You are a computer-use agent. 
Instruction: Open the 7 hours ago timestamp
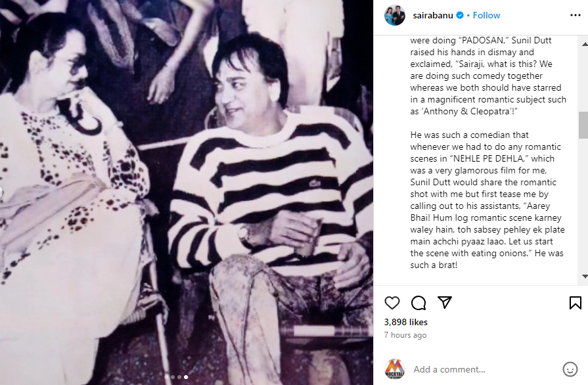tap(405, 335)
